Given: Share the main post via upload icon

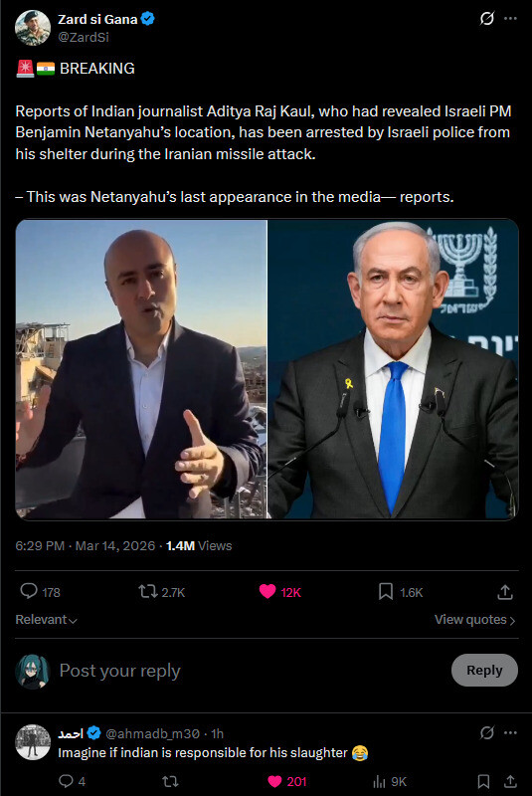Looking at the screenshot, I should click(x=505, y=592).
